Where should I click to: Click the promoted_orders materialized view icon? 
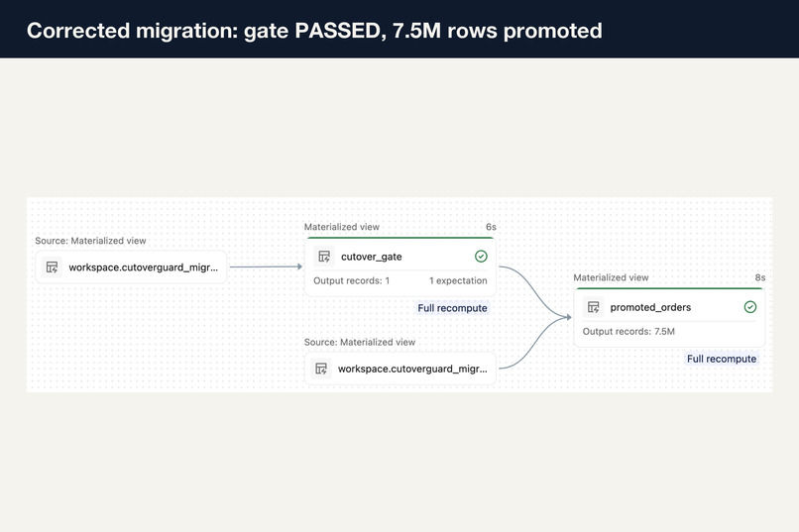[594, 307]
